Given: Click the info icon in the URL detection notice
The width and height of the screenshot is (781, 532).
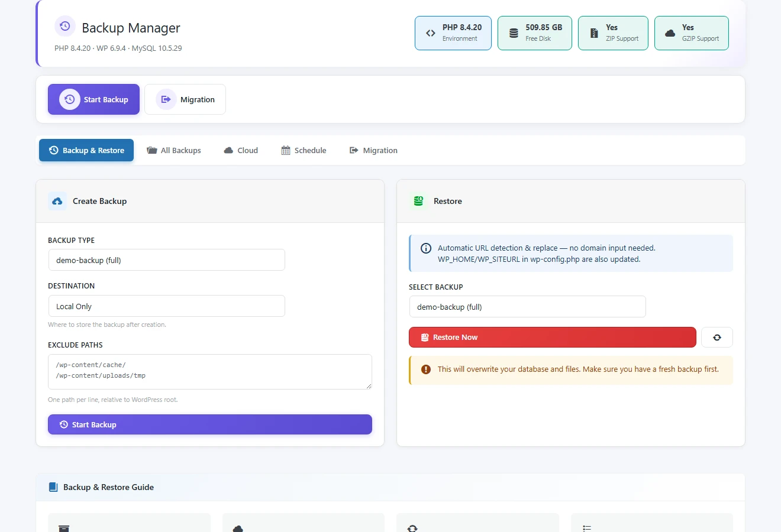Looking at the screenshot, I should coord(426,248).
